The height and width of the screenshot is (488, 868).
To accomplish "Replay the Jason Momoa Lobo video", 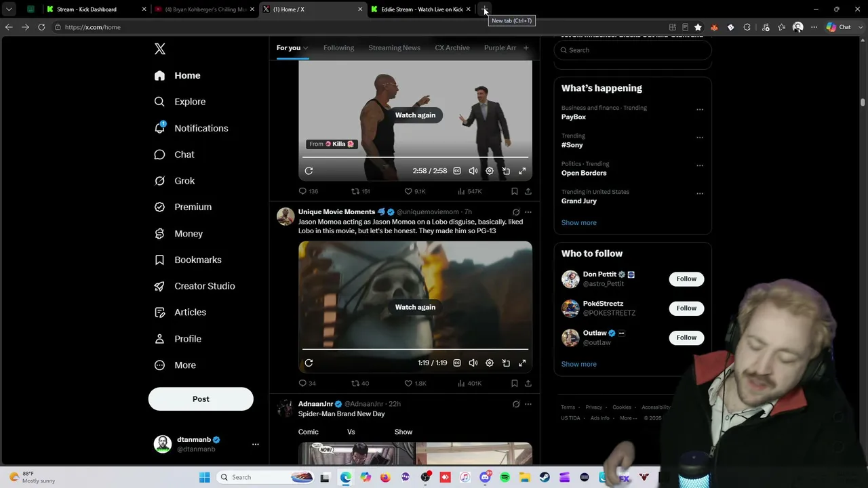I will [x=415, y=307].
